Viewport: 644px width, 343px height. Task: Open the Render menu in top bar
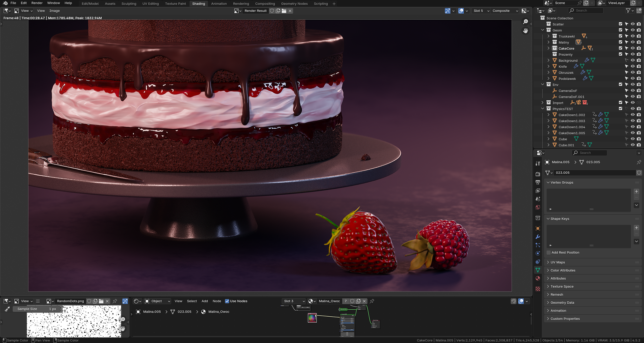[x=37, y=3]
